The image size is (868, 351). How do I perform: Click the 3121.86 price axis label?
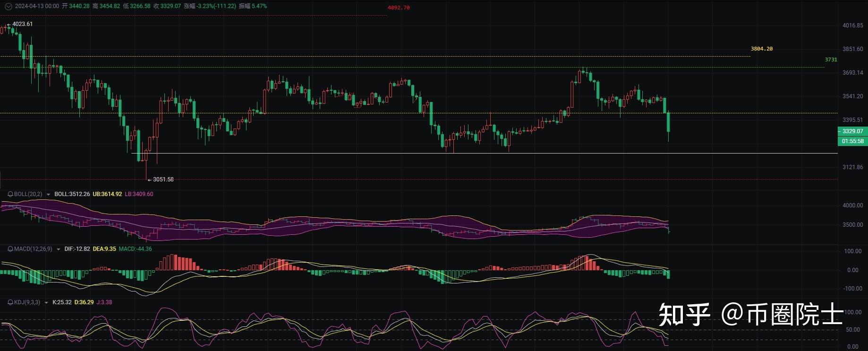(x=853, y=167)
